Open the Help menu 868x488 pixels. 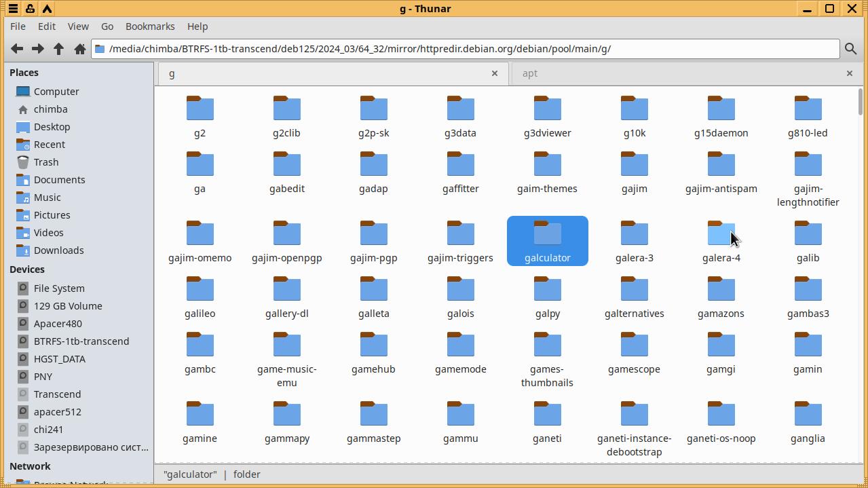[197, 26]
